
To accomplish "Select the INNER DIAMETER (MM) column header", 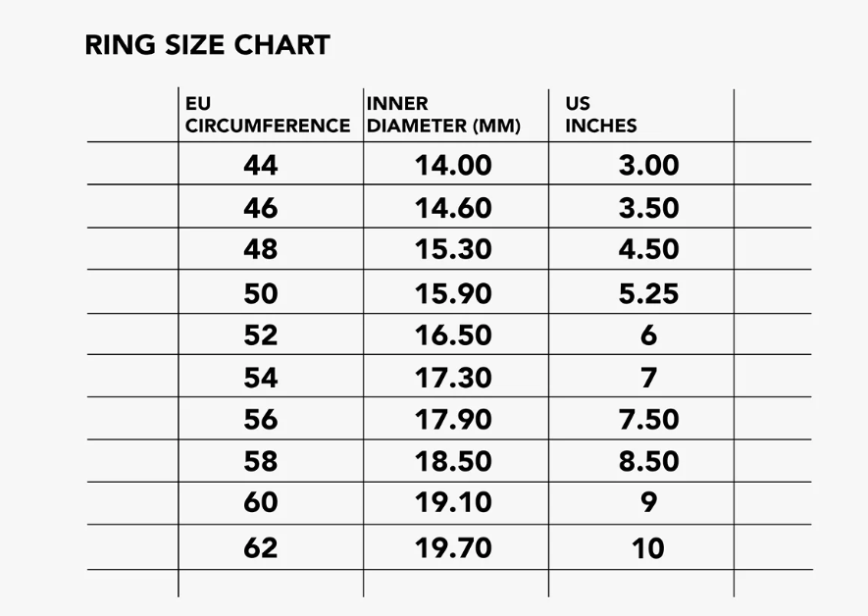I will pos(443,115).
